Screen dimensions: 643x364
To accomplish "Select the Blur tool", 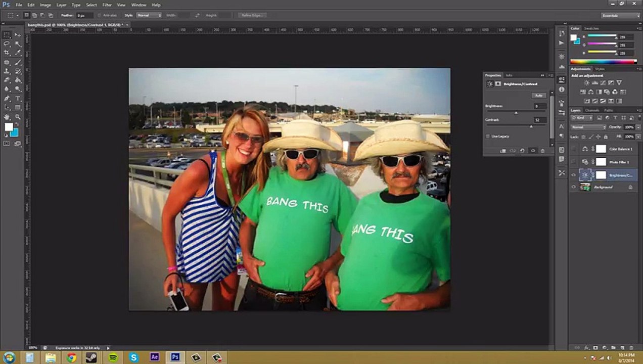I will tap(7, 89).
